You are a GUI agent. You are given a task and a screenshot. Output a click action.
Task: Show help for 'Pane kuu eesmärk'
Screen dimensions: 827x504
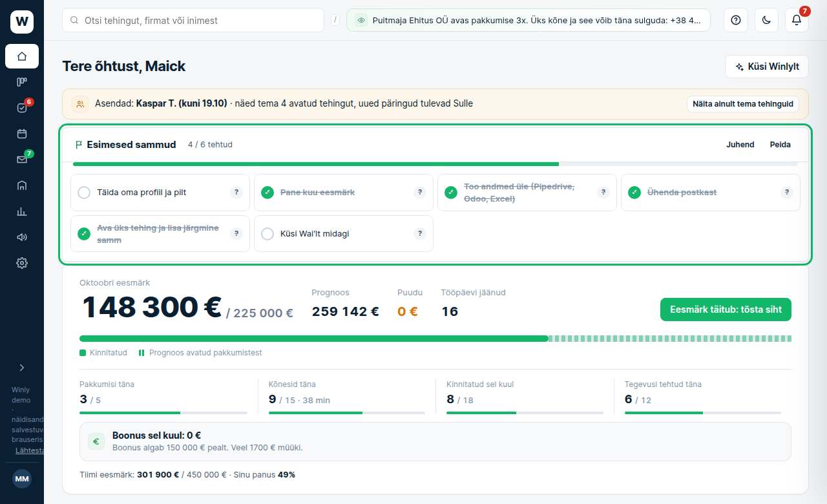420,193
